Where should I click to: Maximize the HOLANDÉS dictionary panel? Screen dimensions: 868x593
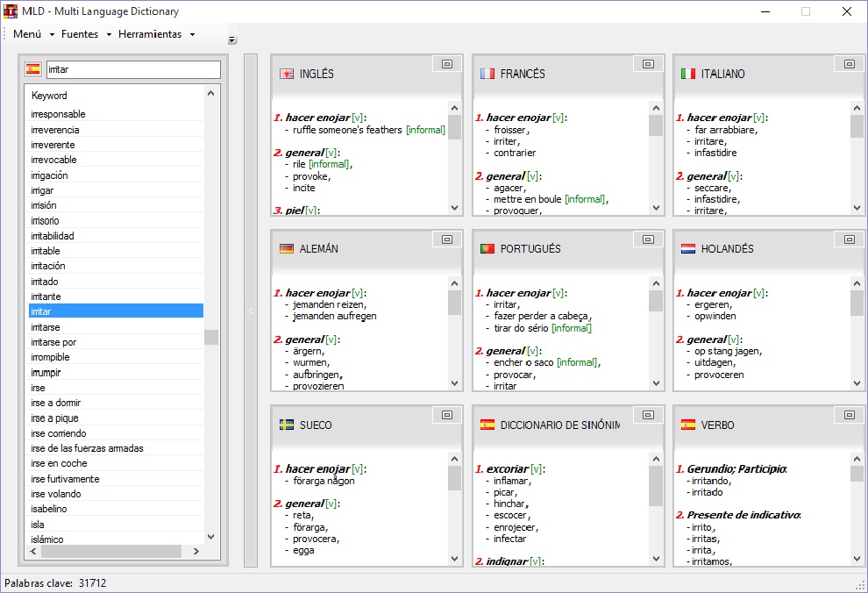(849, 239)
